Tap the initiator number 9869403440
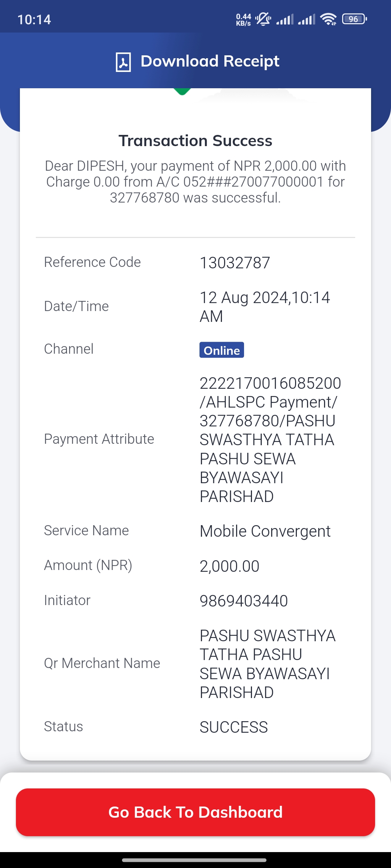This screenshot has height=868, width=391. point(244,601)
